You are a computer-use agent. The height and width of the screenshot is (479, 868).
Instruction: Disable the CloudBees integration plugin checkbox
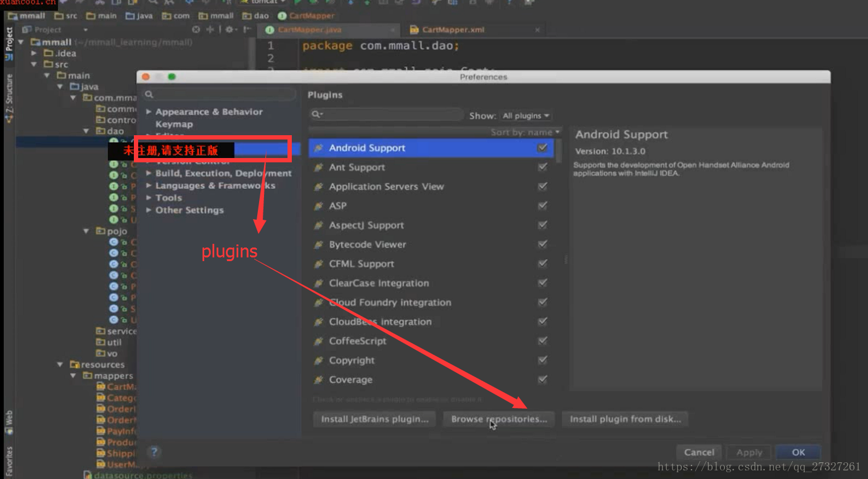click(x=542, y=322)
